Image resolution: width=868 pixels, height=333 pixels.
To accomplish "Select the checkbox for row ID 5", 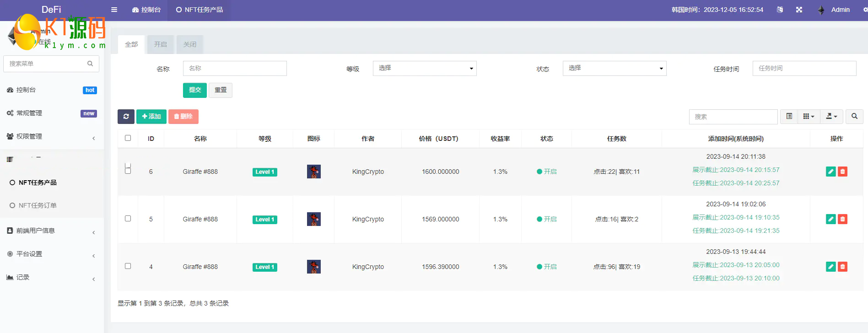I will pos(128,219).
